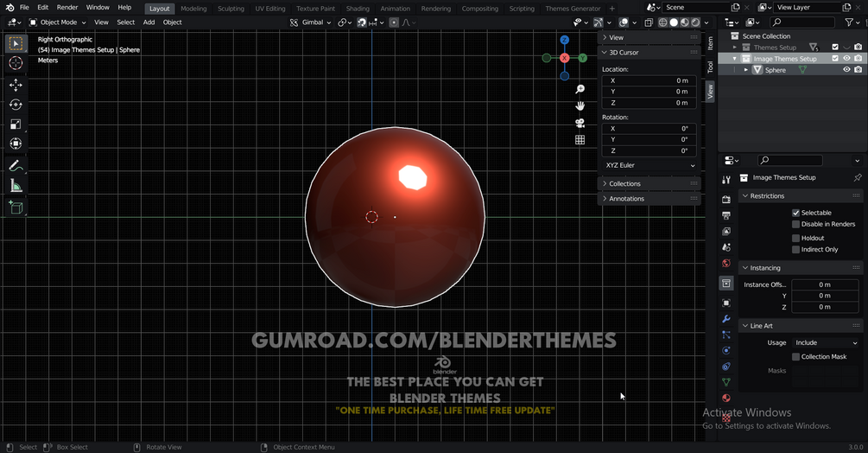
Task: Toggle Image Themes Setup eye visibility
Action: click(x=846, y=58)
